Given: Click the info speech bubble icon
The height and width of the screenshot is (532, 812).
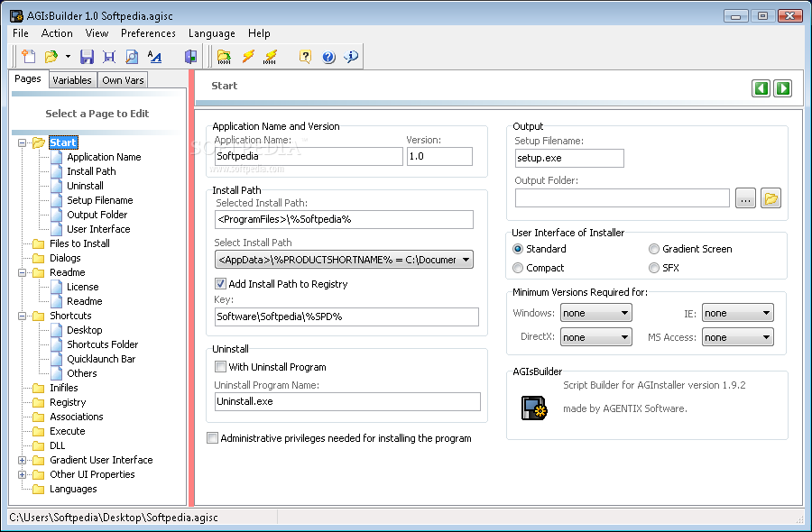Looking at the screenshot, I should (x=351, y=57).
